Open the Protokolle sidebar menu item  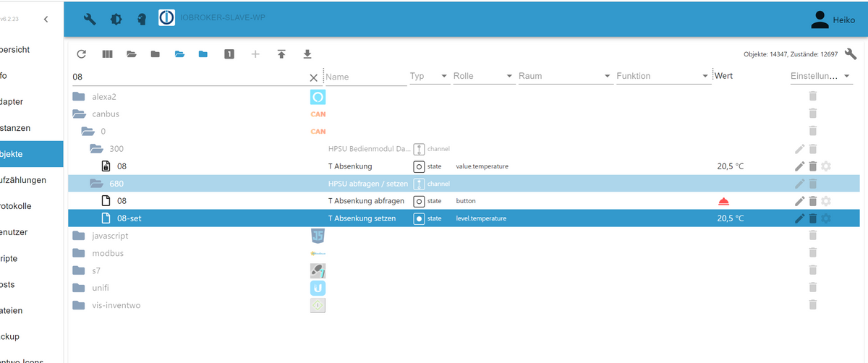(31, 206)
